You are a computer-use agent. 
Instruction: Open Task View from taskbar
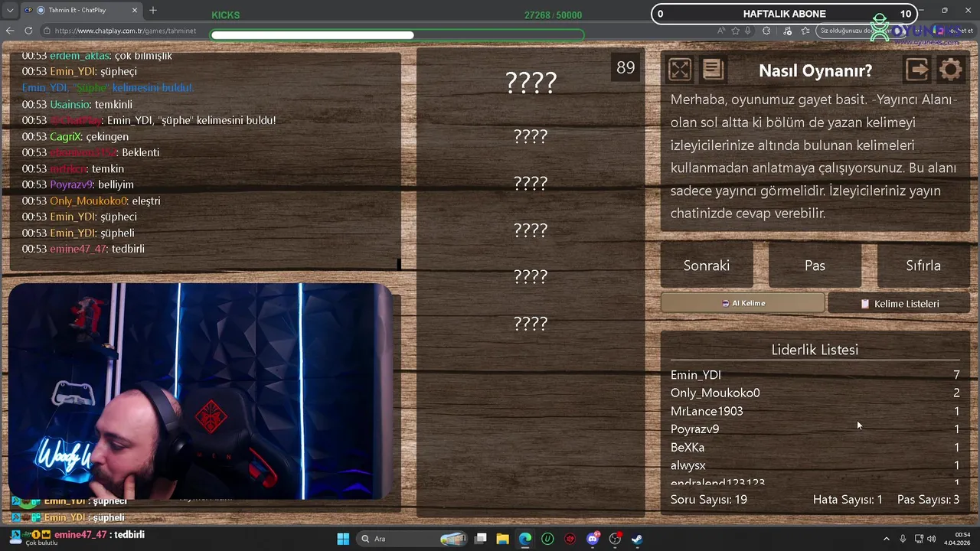pos(481,539)
